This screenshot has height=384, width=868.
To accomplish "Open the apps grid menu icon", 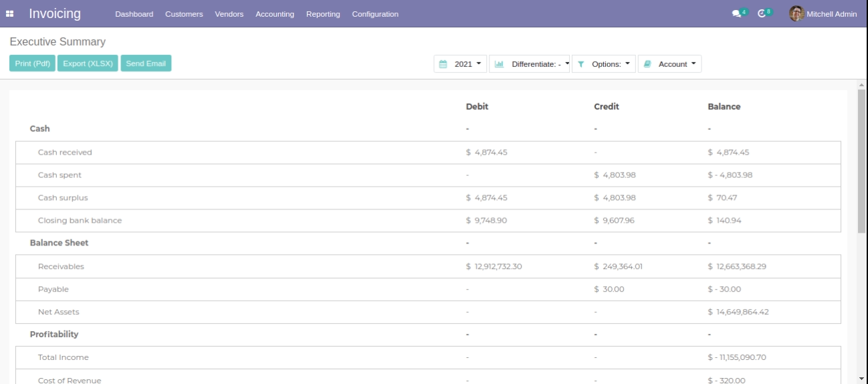I will click(x=11, y=14).
